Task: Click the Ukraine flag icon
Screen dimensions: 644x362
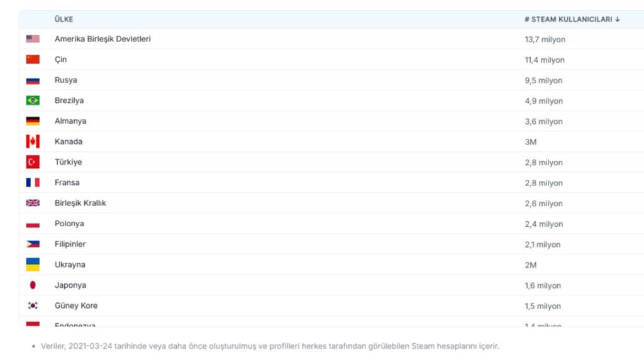Action: [33, 265]
